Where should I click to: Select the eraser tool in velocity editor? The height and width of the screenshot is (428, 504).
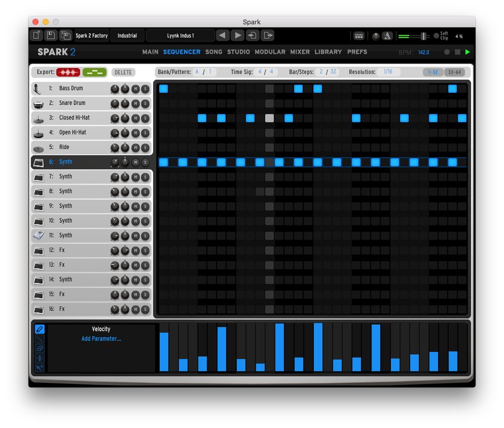[40, 348]
